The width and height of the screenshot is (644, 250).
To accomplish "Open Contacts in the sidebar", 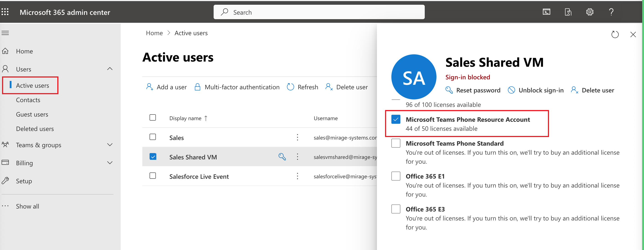I will pyautogui.click(x=28, y=100).
